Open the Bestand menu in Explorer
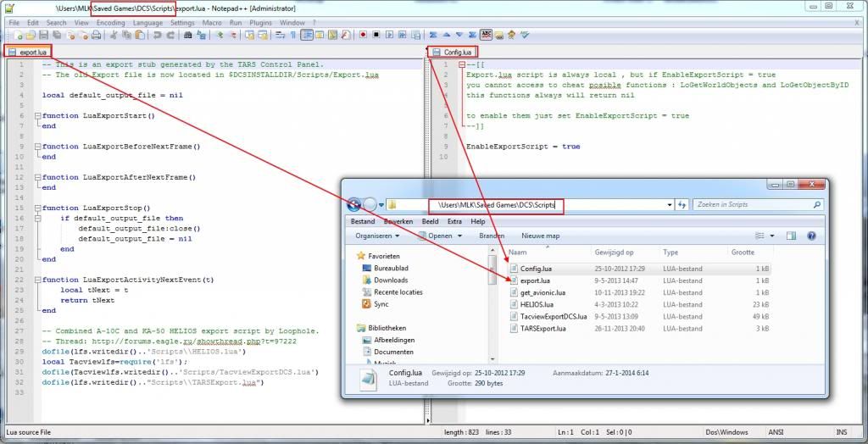 point(363,221)
